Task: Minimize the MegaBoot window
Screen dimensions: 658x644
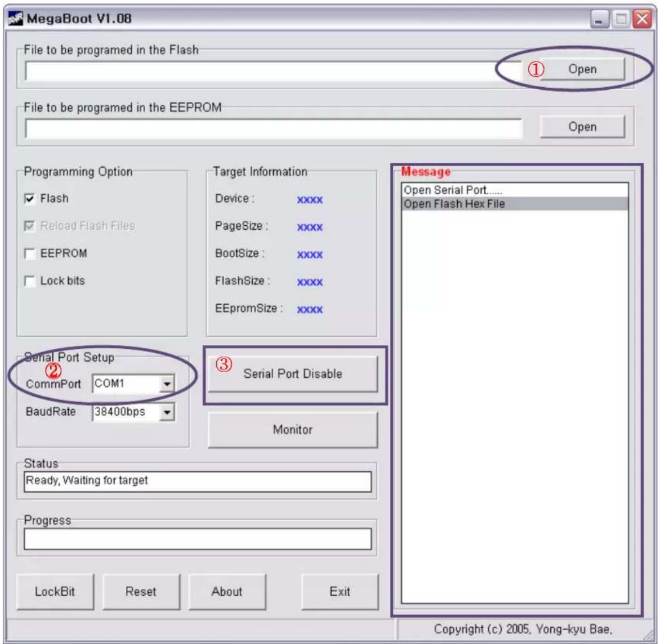Action: click(599, 19)
